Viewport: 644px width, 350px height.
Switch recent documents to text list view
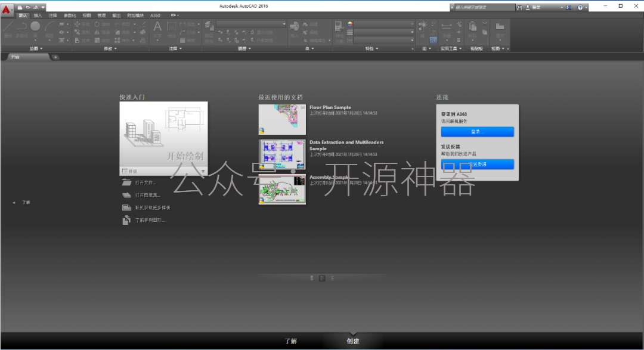332,278
